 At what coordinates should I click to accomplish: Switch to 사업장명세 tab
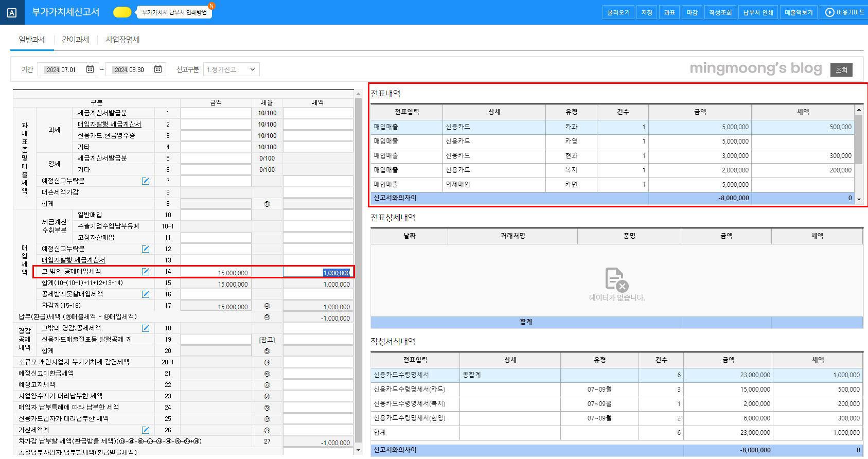(x=122, y=40)
